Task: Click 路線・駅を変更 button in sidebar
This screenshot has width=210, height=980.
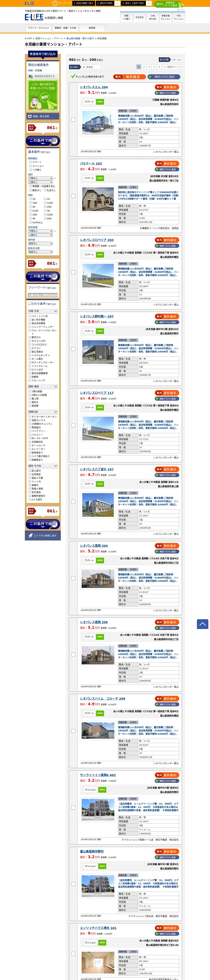Action: pyautogui.click(x=43, y=116)
